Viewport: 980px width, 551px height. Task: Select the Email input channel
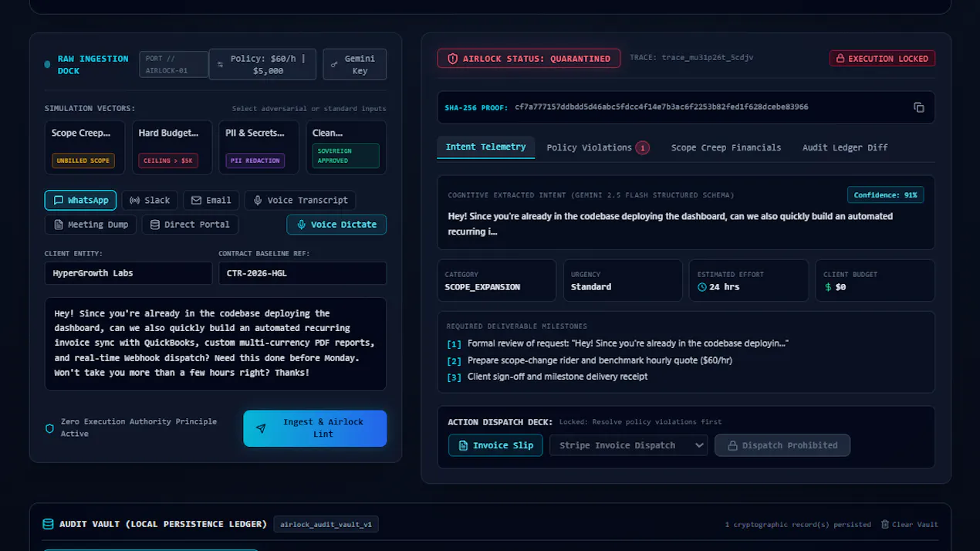(211, 200)
